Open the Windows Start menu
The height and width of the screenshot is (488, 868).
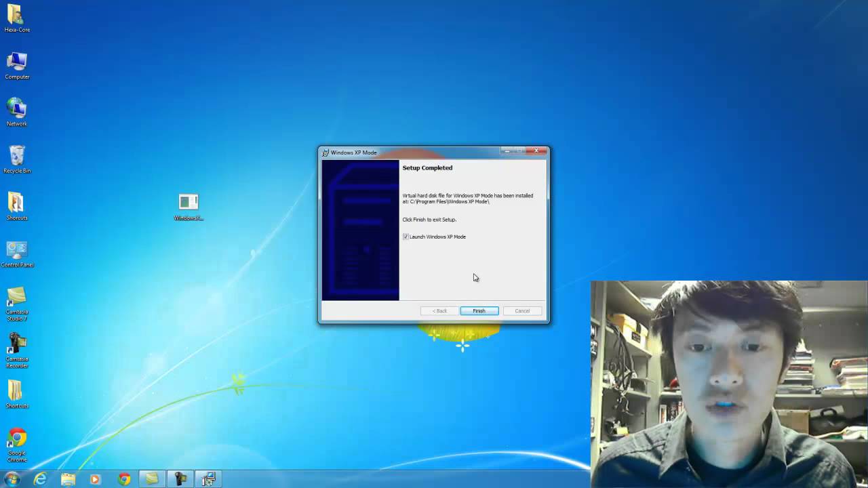coord(12,479)
